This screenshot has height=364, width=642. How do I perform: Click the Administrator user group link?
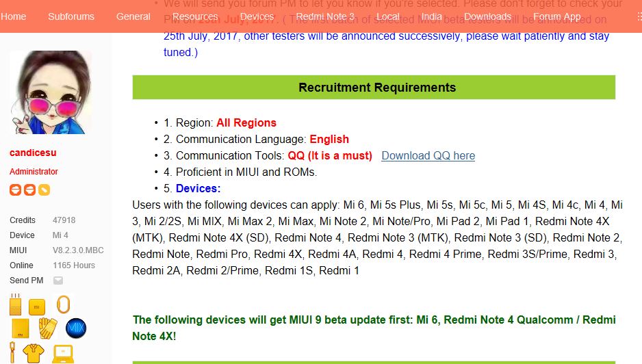point(34,172)
